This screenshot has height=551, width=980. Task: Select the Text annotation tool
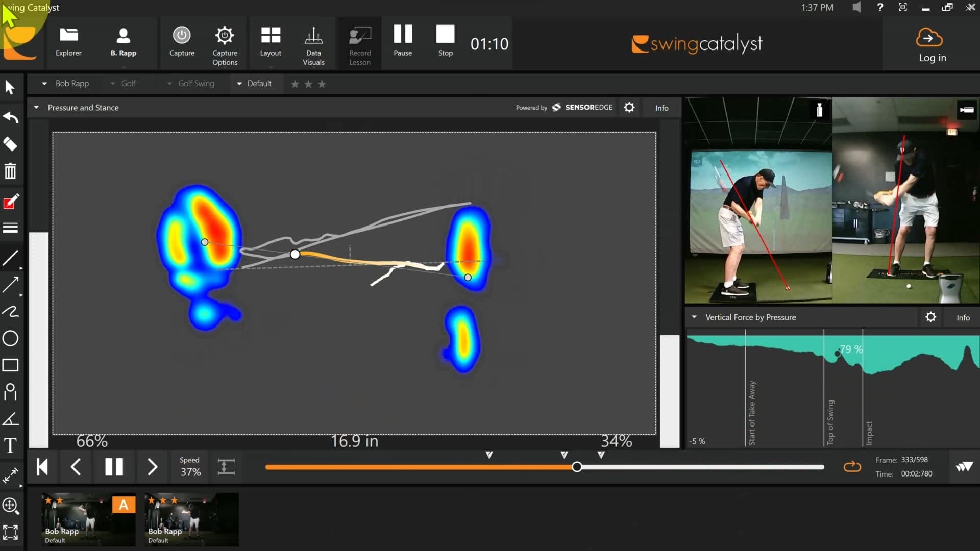(10, 445)
